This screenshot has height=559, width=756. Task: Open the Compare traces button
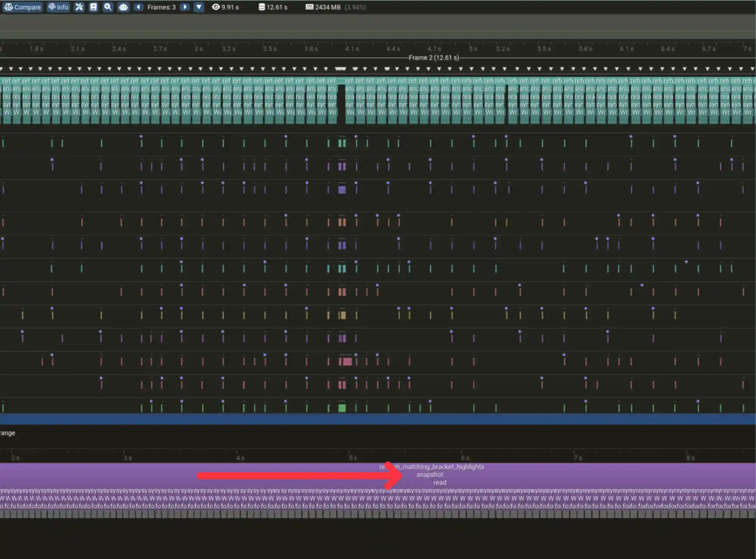[x=22, y=7]
